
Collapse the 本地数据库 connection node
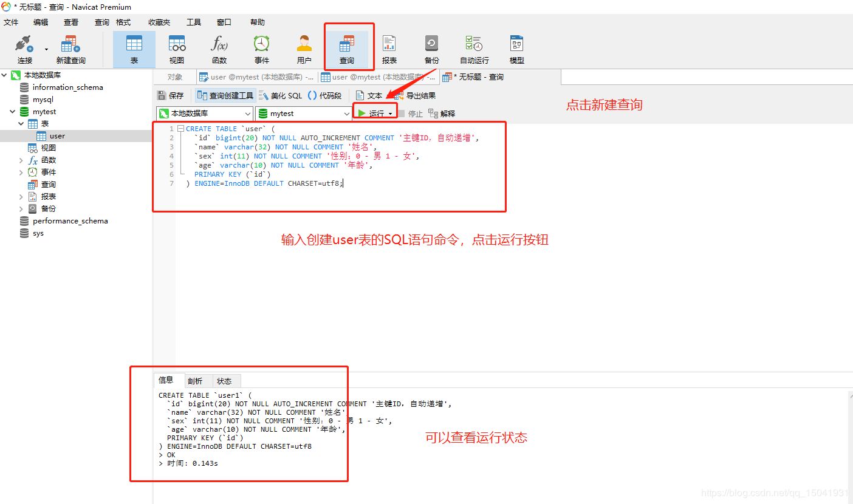coord(5,75)
